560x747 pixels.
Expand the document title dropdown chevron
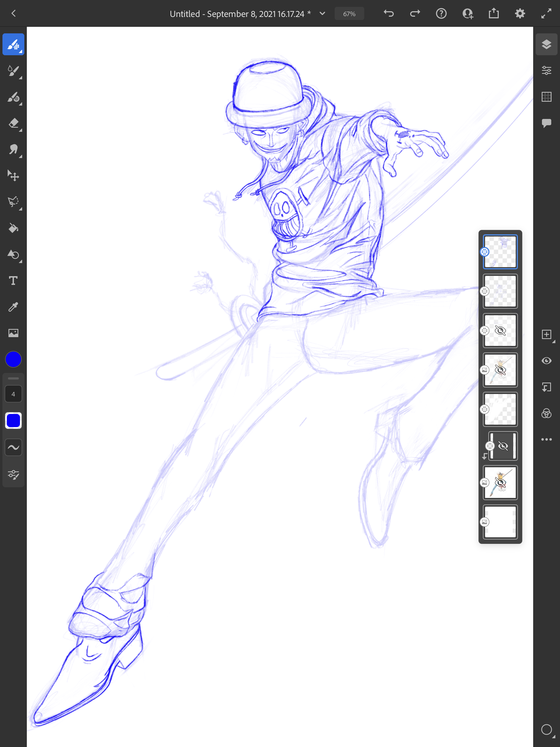coord(322,13)
